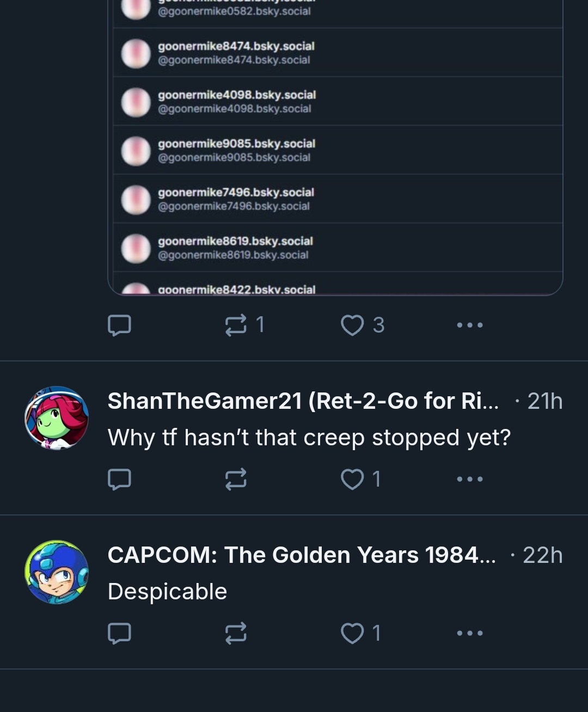Open the 'Why tf hasn't that creep stopped' comment
Screen dimensions: 588x712
(309, 438)
